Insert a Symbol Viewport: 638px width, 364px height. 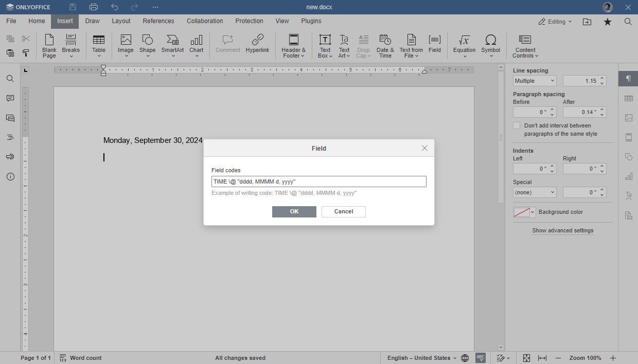tap(491, 46)
